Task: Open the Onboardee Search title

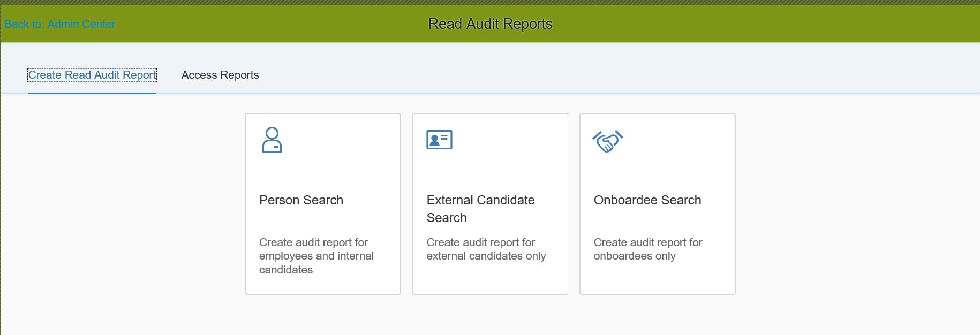Action: pyautogui.click(x=647, y=200)
